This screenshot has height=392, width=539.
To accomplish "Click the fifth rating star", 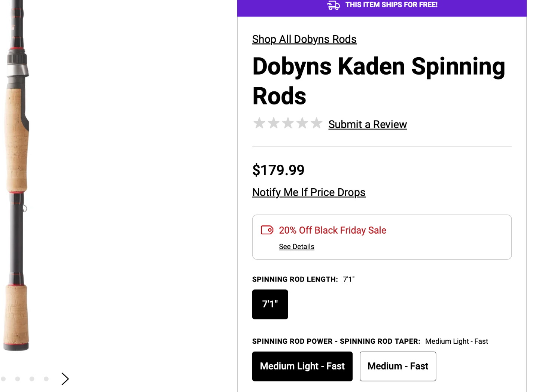I will click(x=316, y=123).
